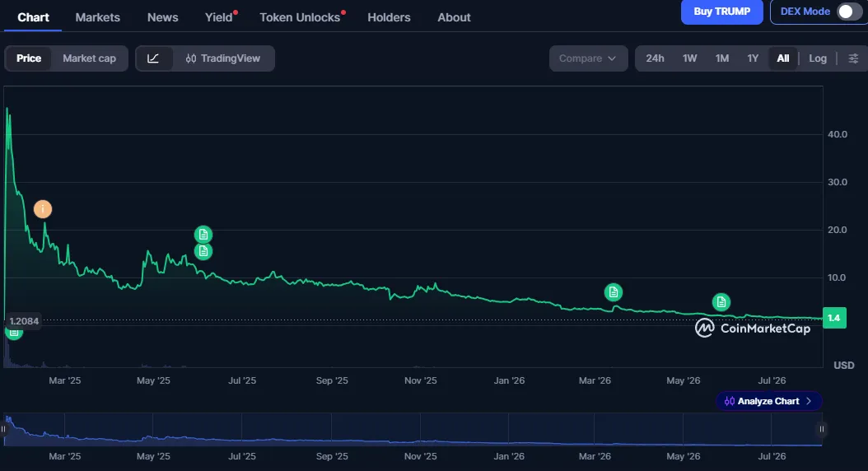Click the blue range navigator mini chart

[x=413, y=430]
